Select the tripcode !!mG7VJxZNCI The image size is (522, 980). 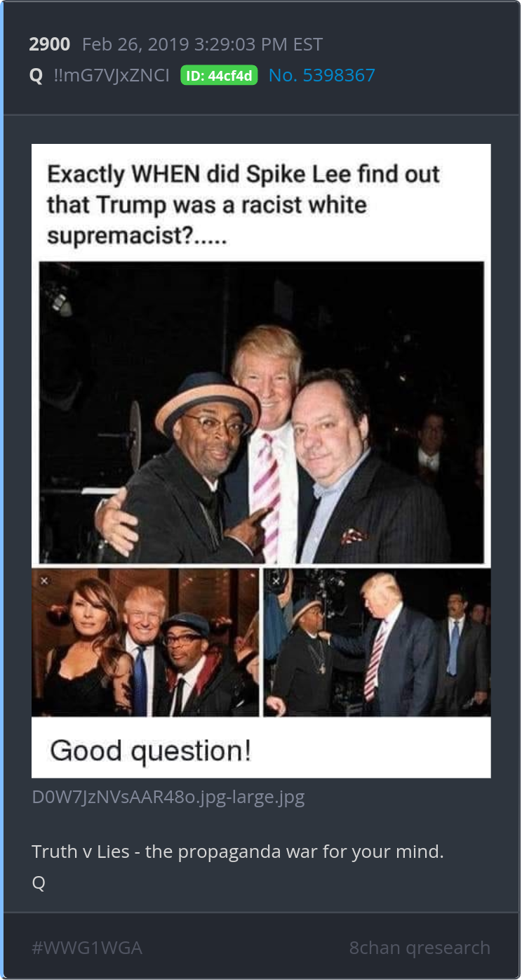(111, 75)
